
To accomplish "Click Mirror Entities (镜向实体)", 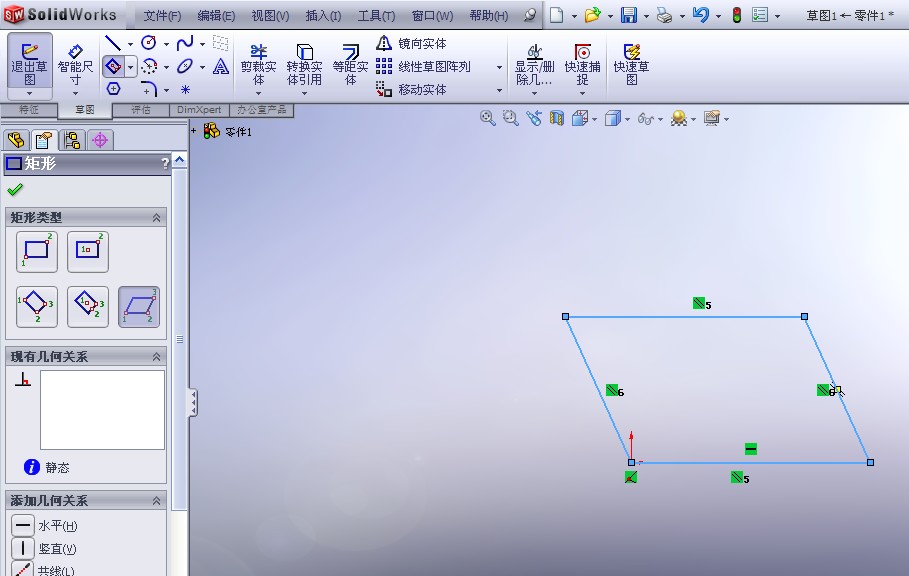I will [x=412, y=43].
